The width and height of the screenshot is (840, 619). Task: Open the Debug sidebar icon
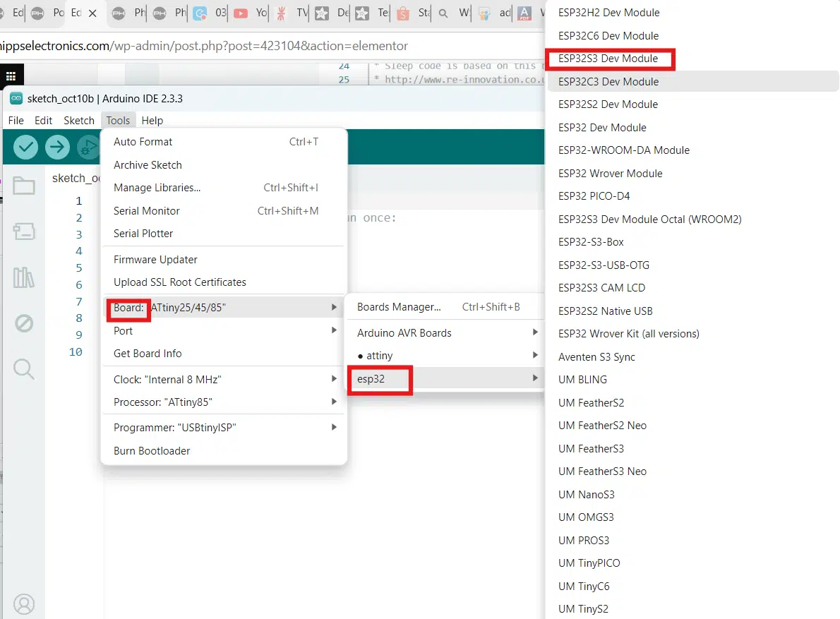point(23,323)
